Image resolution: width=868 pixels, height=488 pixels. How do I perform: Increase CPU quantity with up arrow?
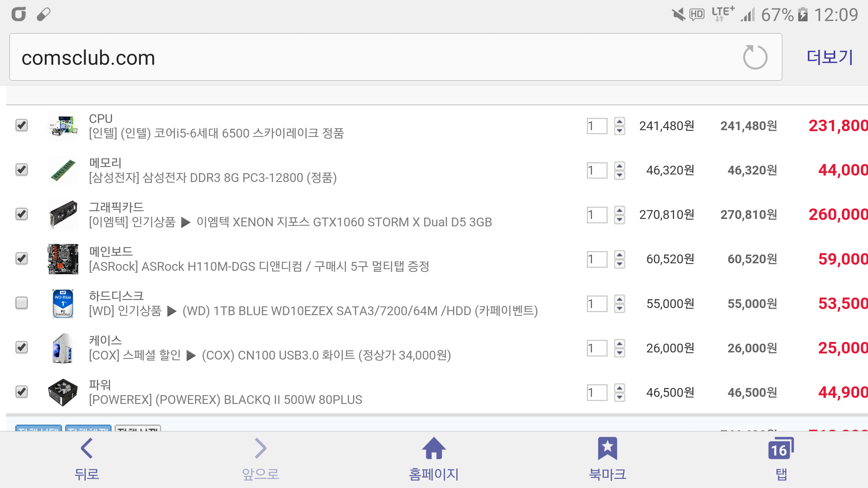point(619,122)
